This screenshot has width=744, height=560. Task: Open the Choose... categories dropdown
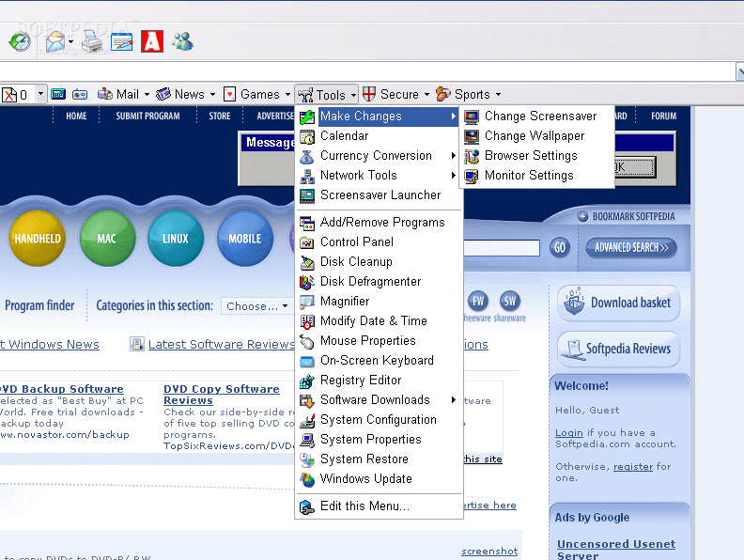[x=257, y=306]
